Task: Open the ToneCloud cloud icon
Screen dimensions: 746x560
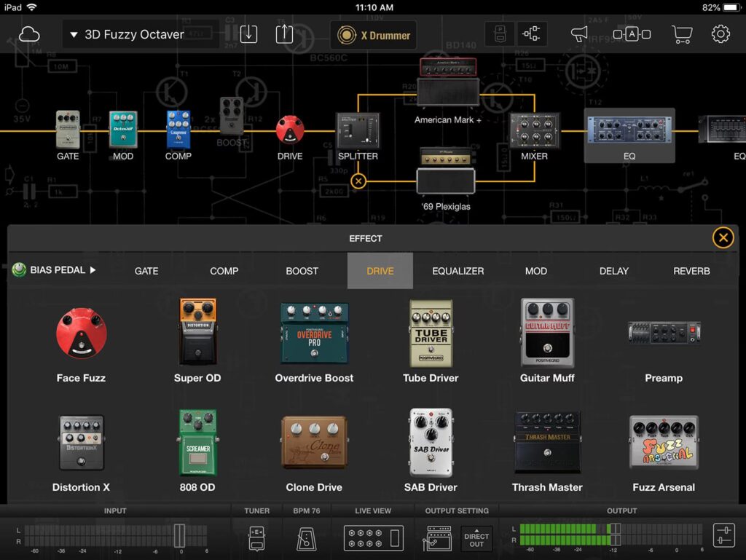Action: [x=29, y=34]
